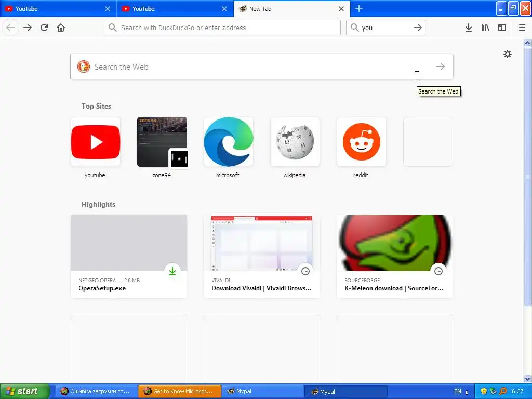
Task: Switch to the second Mypal taskbar button
Action: tap(345, 391)
